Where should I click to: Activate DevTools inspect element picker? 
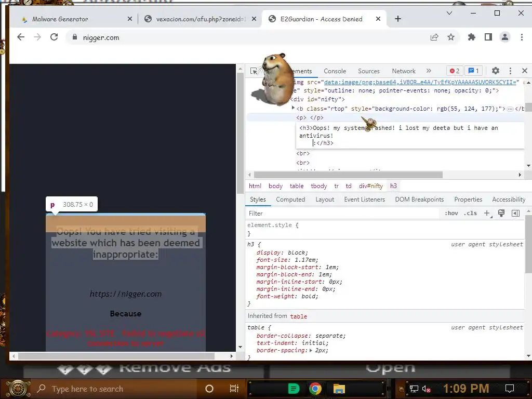(x=254, y=71)
